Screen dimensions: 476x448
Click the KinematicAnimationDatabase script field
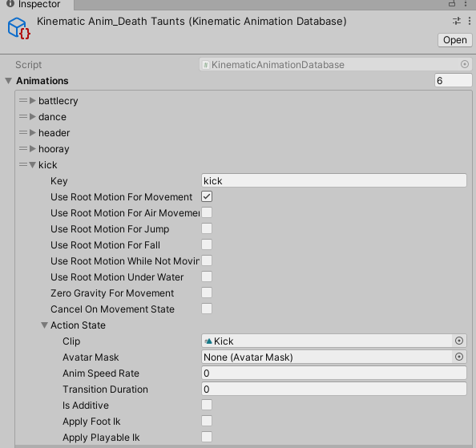click(x=336, y=65)
